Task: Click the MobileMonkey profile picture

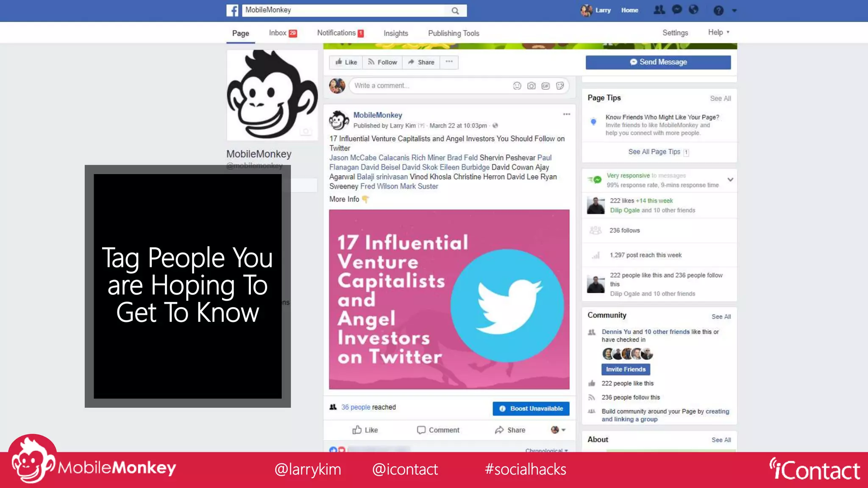Action: 272,95
